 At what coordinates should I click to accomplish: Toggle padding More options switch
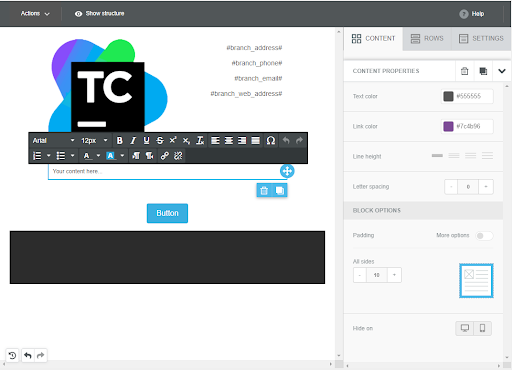[484, 236]
